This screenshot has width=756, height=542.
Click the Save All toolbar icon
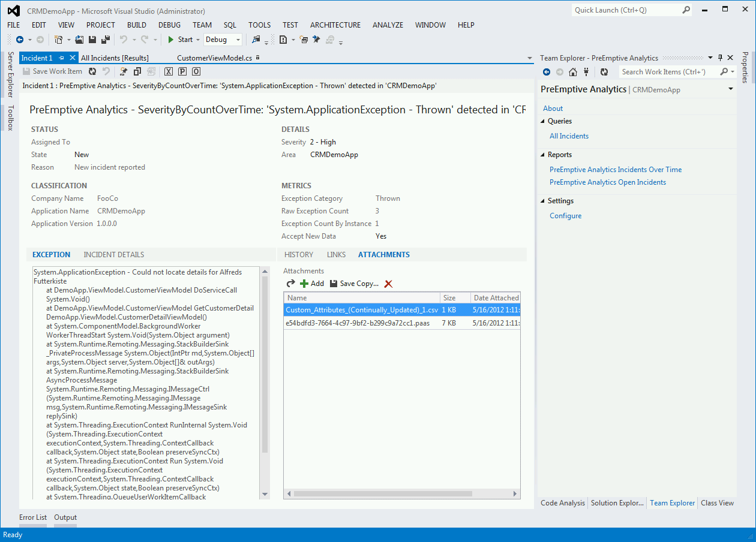point(106,40)
